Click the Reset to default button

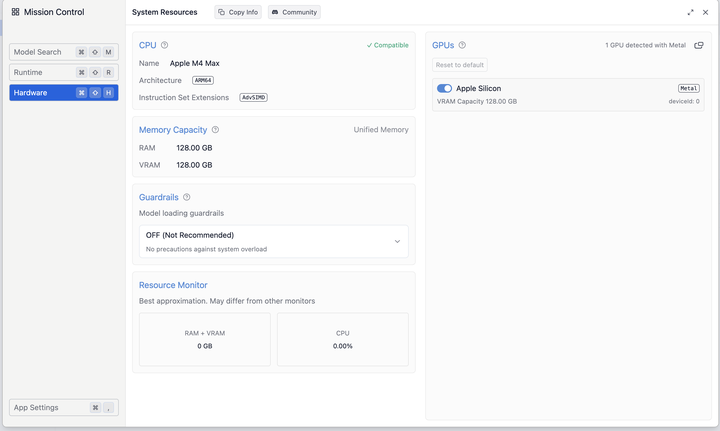coord(460,65)
